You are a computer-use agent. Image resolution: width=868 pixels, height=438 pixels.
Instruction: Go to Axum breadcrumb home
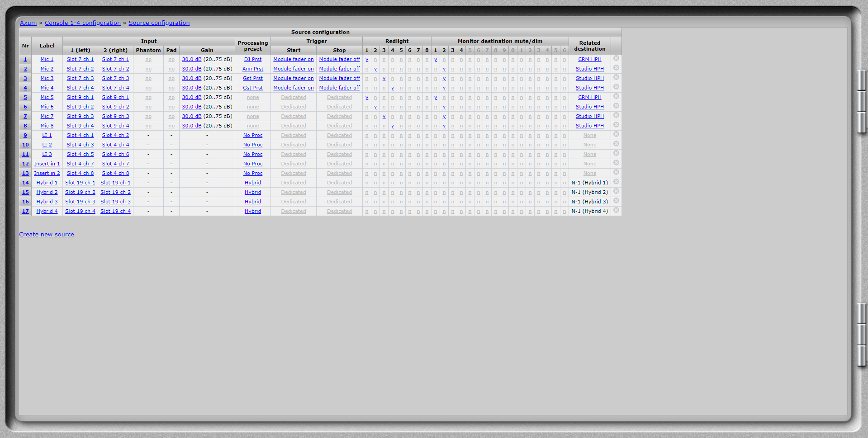point(28,23)
